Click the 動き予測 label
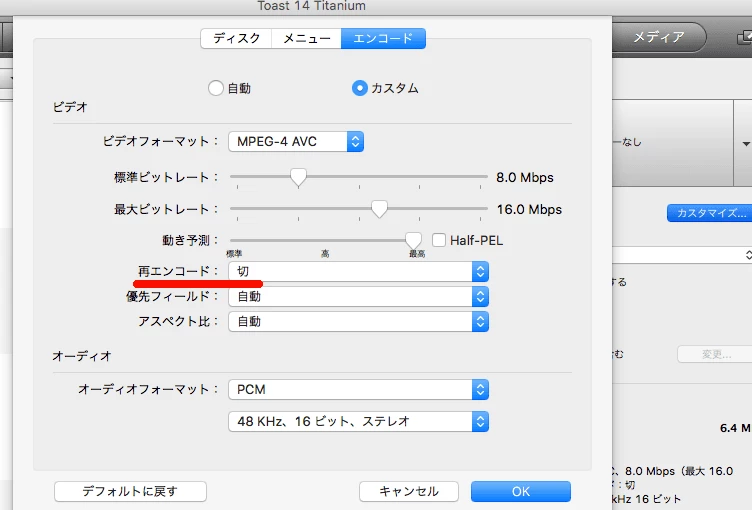 tap(190, 240)
